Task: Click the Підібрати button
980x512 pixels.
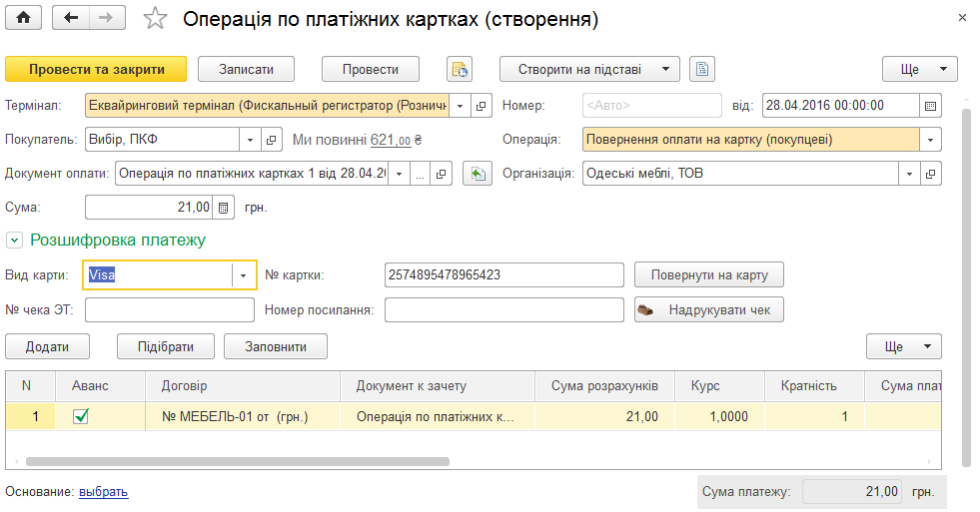Action: (x=166, y=346)
